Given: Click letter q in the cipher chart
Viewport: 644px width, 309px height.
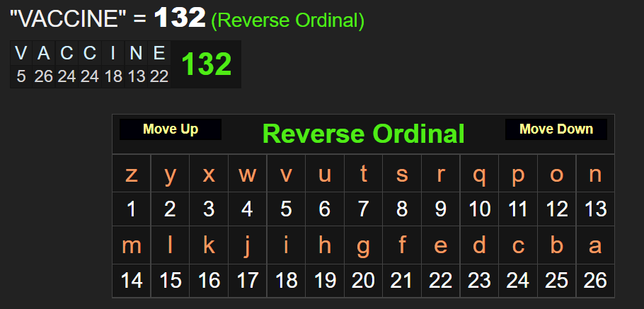Looking at the screenshot, I should coord(479,175).
